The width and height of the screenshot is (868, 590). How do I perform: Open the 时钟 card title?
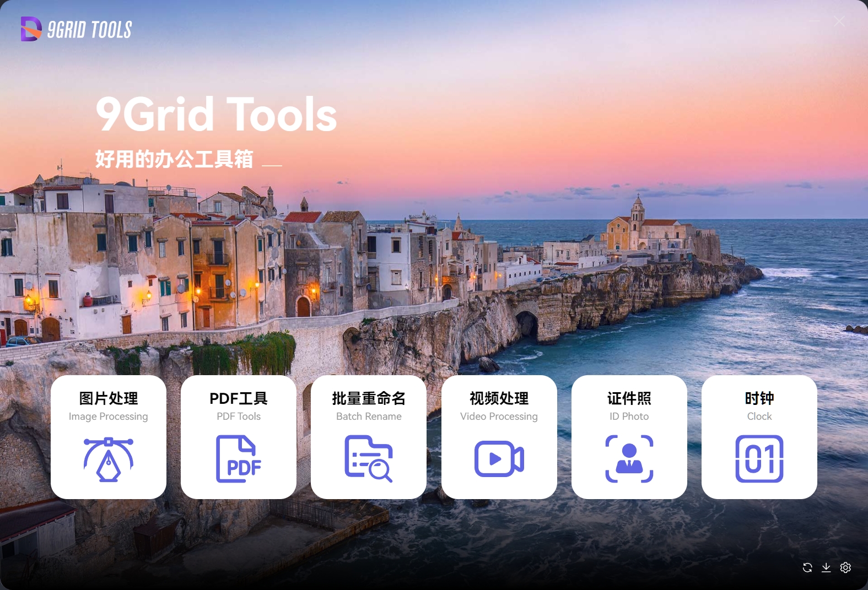[759, 398]
